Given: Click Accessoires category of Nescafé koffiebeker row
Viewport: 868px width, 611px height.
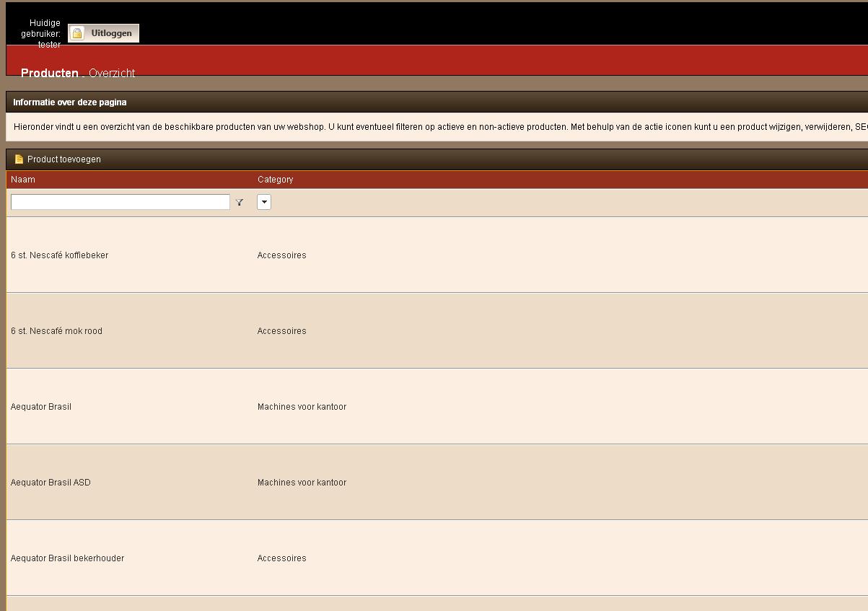Looking at the screenshot, I should click(x=282, y=255).
